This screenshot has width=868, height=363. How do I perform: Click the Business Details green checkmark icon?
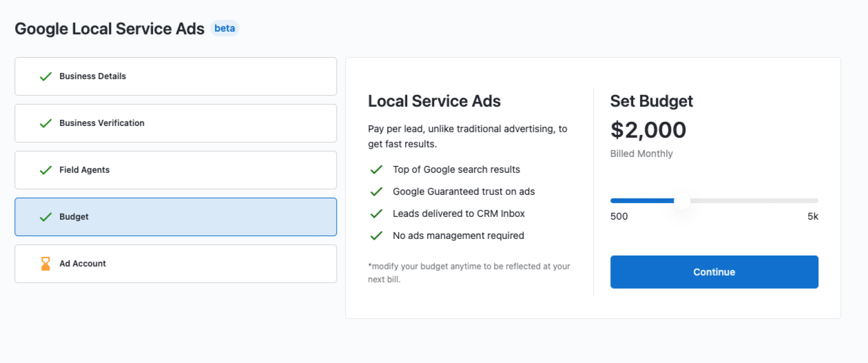(45, 76)
